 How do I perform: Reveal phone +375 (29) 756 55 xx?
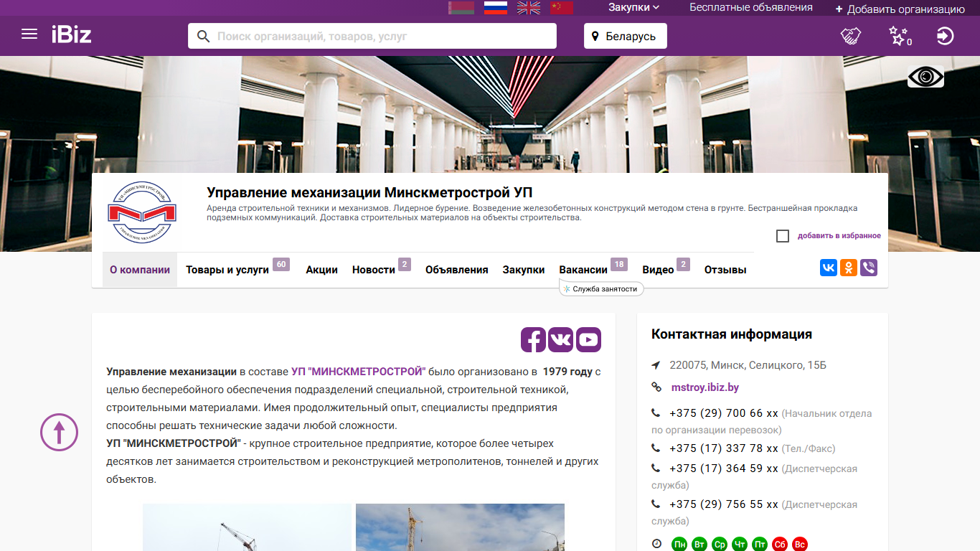tap(723, 504)
